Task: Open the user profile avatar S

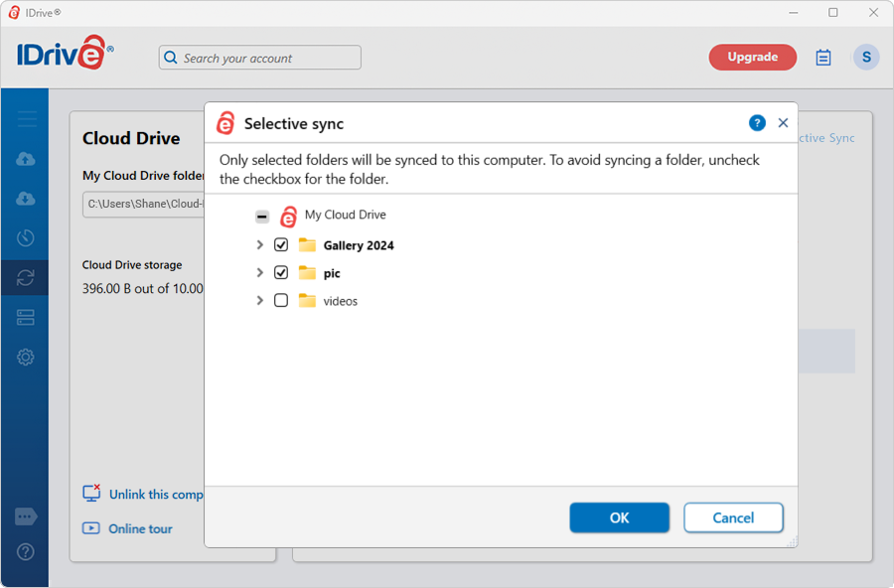Action: coord(866,57)
